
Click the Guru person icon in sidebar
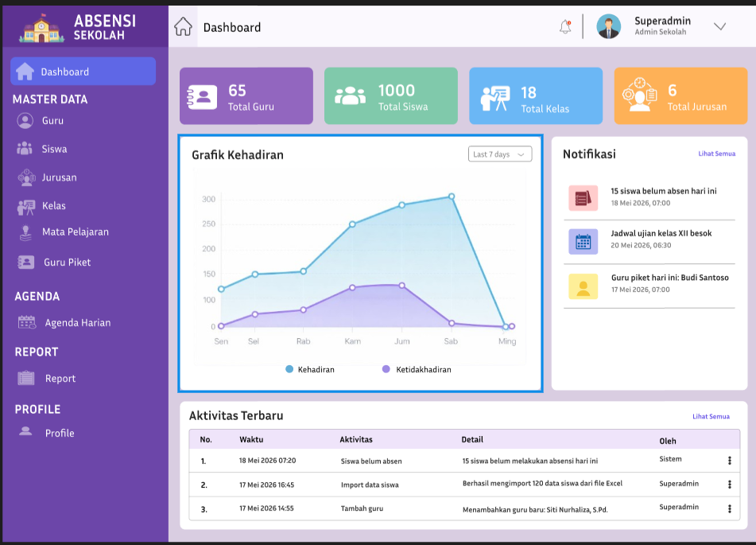(x=25, y=121)
